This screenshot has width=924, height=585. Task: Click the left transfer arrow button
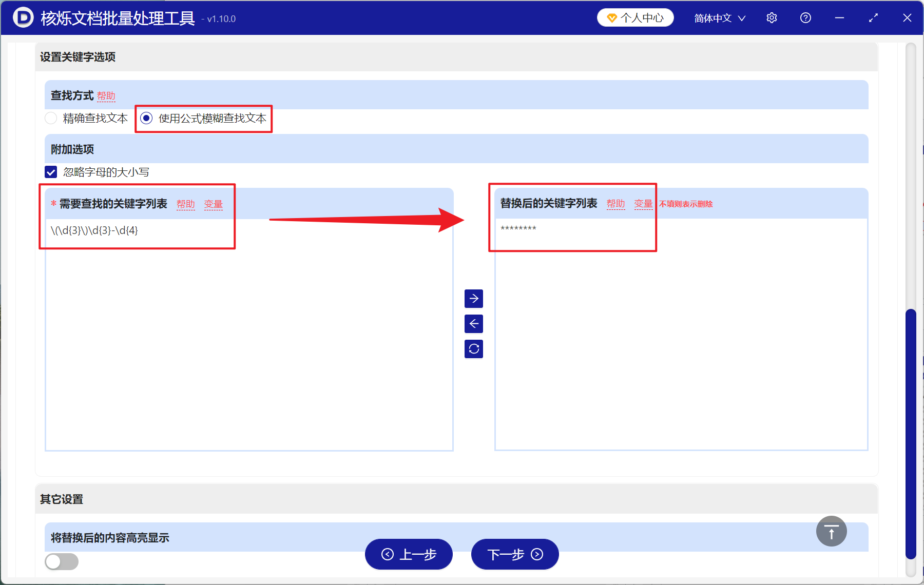[x=473, y=324]
